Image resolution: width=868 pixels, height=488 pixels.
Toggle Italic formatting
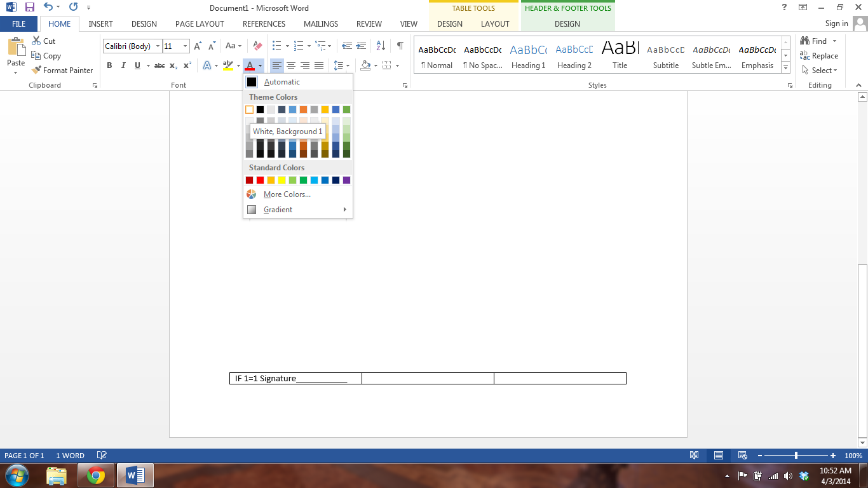click(123, 65)
